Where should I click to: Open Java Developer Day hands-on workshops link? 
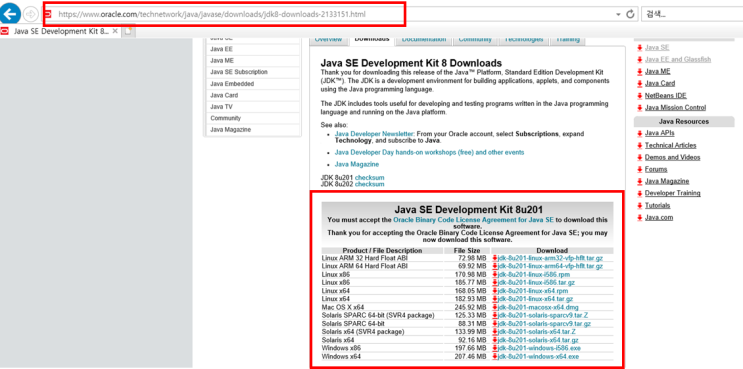[429, 153]
